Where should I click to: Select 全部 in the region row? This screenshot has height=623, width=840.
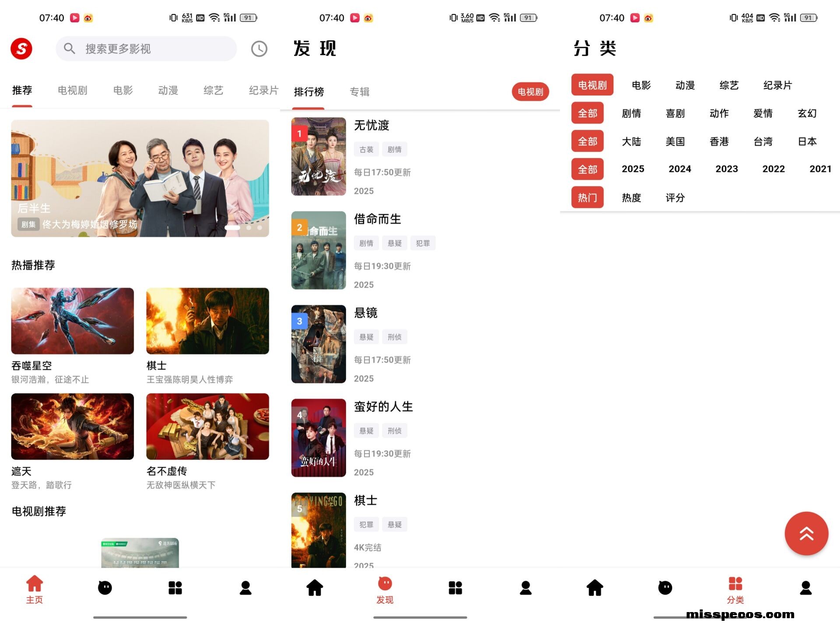(x=588, y=141)
